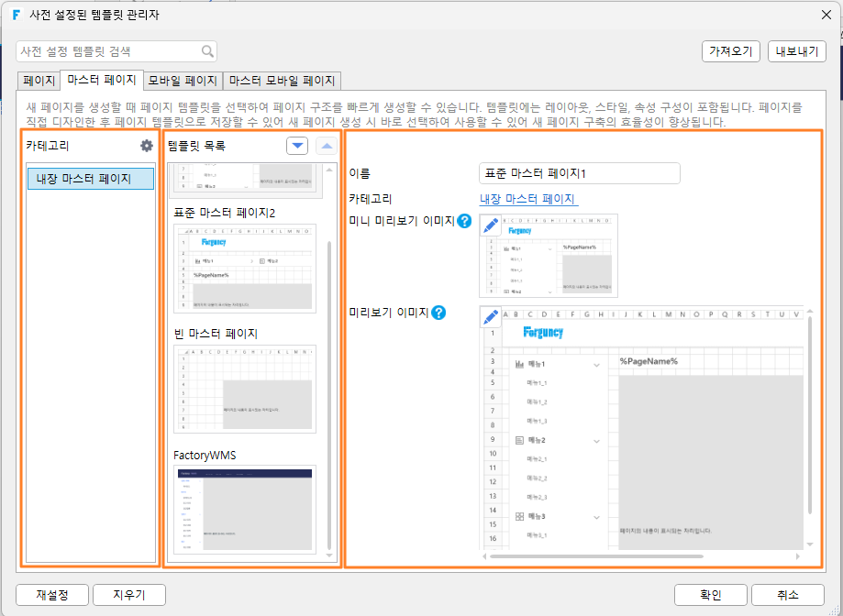Viewport: 843px width, 616px height.
Task: Open the 마스터 모바일 페이지 tab
Action: [282, 81]
